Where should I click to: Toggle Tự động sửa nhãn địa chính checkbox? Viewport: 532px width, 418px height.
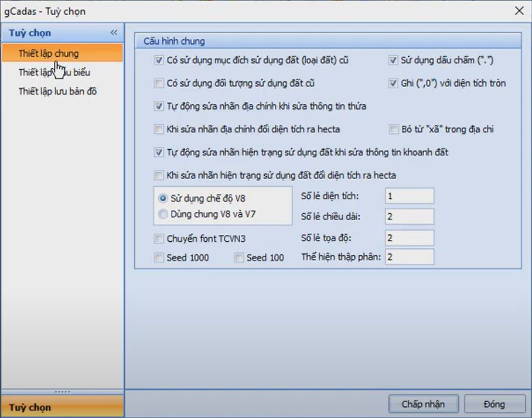tap(159, 106)
